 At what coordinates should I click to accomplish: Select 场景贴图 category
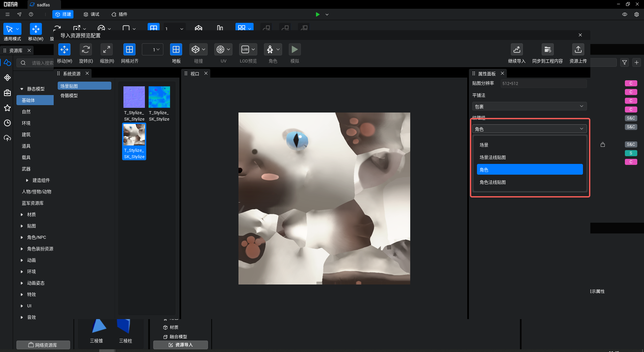click(84, 86)
